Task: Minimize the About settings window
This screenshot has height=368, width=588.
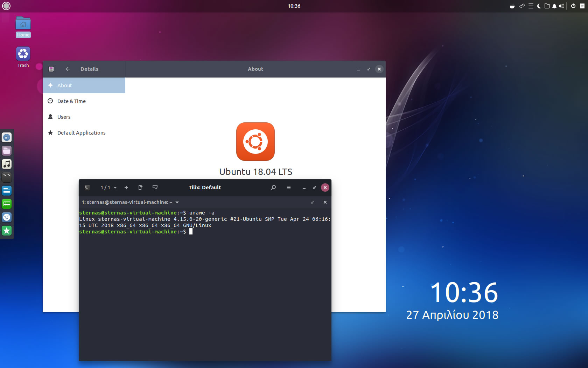Action: [x=358, y=69]
